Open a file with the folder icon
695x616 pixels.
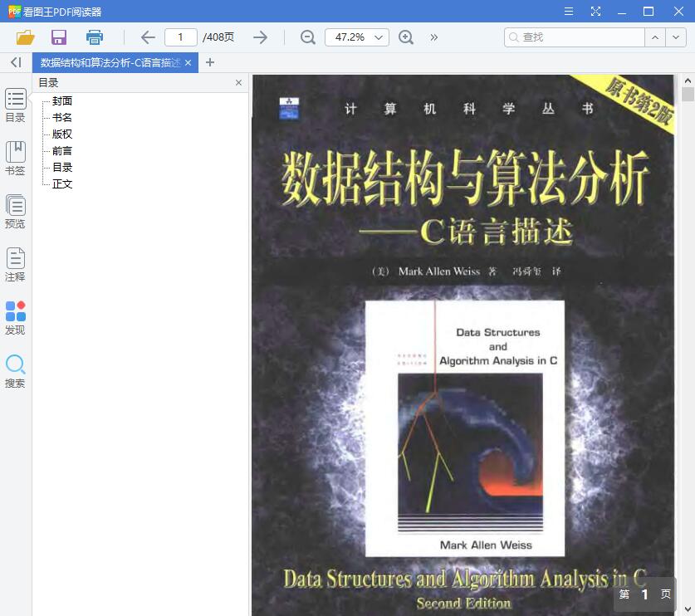pos(25,37)
